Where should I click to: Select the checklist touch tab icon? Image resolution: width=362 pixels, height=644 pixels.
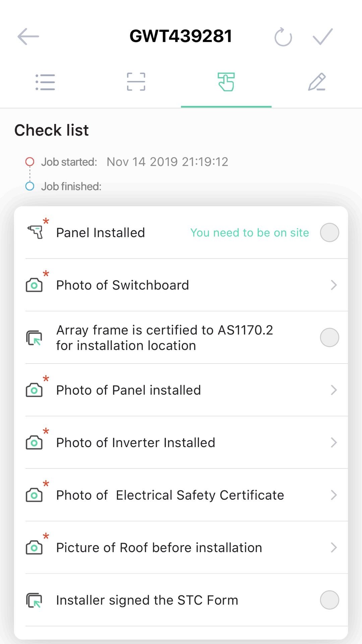(226, 82)
